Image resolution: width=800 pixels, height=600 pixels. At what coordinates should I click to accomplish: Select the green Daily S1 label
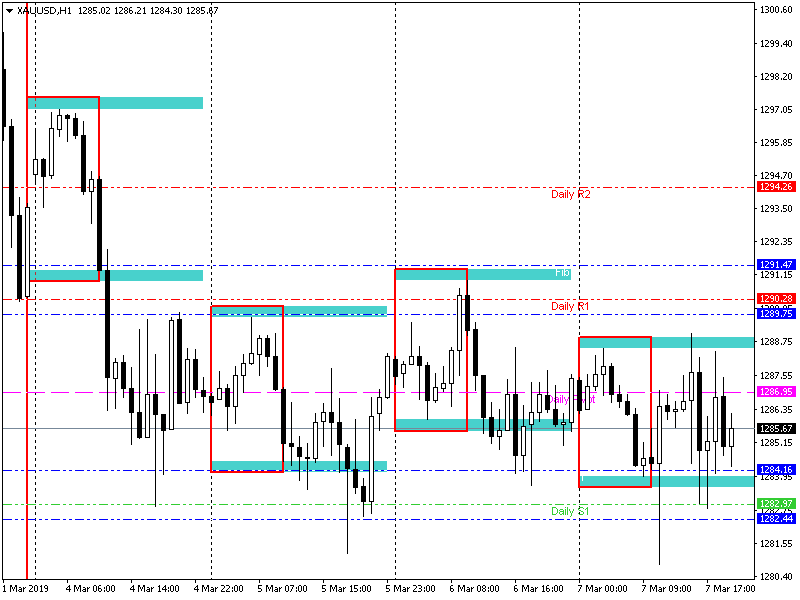click(570, 511)
